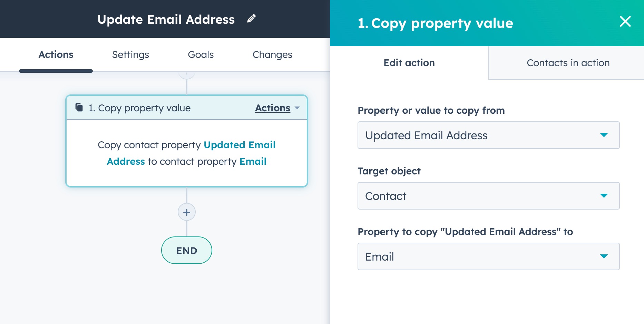
Task: Click the Copy property value panel heading
Action: (435, 23)
